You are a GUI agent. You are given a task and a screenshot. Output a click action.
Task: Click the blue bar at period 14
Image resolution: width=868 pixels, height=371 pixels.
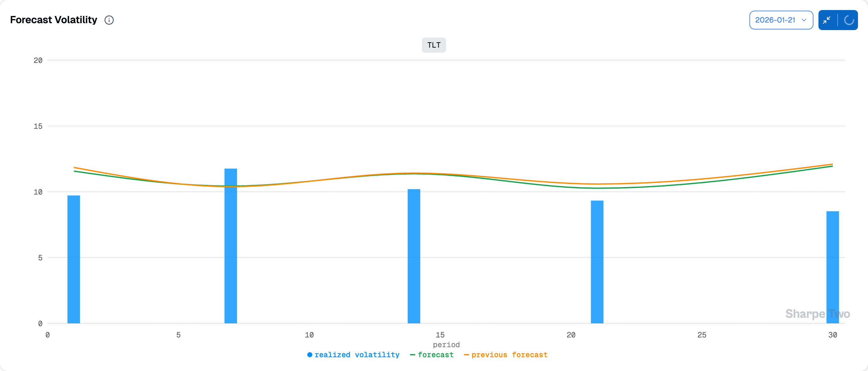(x=414, y=256)
